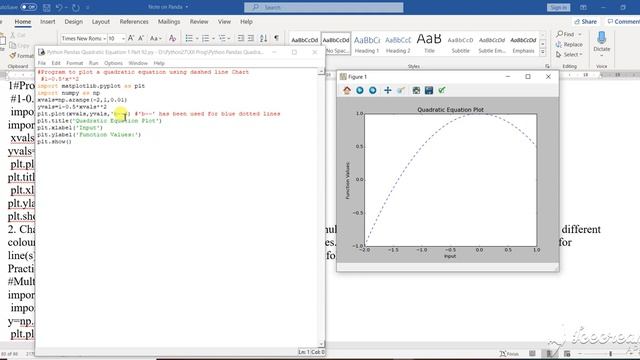The width and height of the screenshot is (640, 360).
Task: Open Focus mode in Word status bar
Action: 509,353
